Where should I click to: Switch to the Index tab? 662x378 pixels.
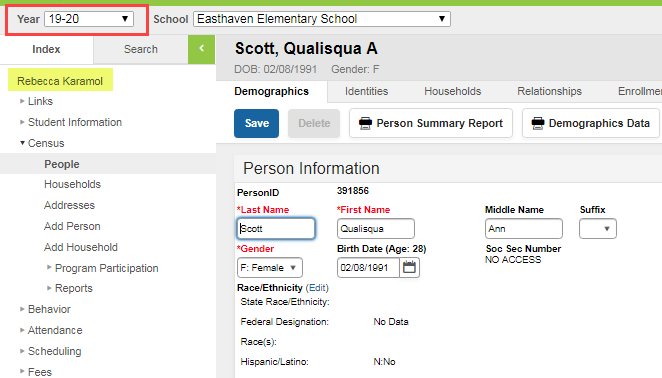pos(46,49)
